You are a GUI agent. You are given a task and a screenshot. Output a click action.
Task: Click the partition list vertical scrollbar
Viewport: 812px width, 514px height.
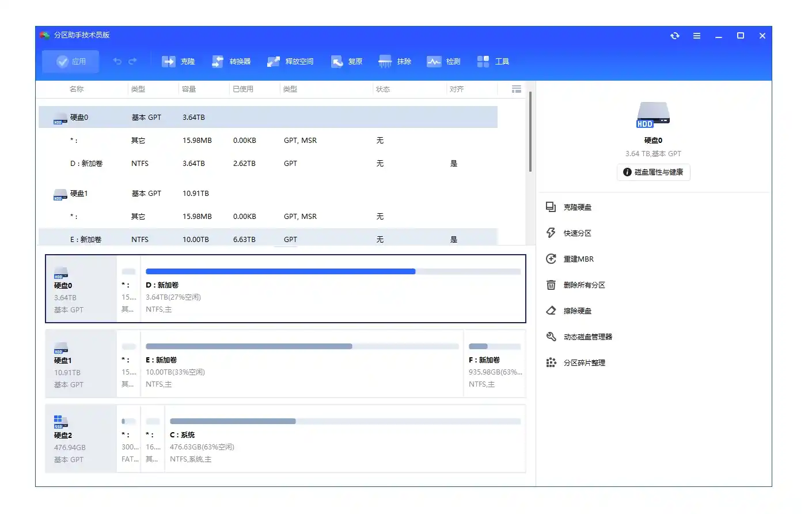click(530, 132)
